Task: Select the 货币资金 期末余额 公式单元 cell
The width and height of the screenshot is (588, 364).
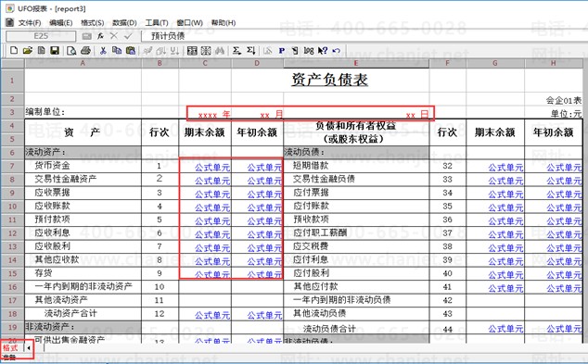Action: [205, 167]
